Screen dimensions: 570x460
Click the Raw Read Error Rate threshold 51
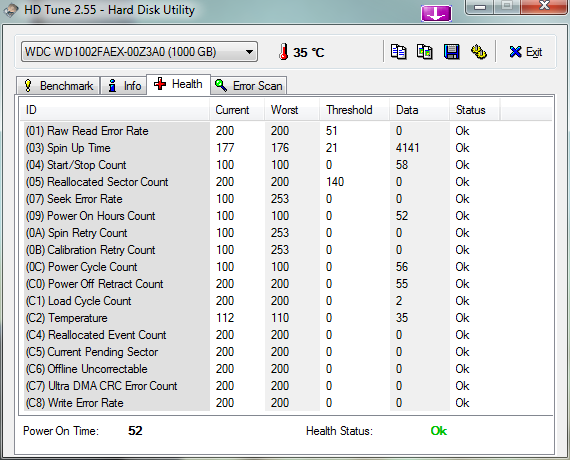[x=332, y=131]
